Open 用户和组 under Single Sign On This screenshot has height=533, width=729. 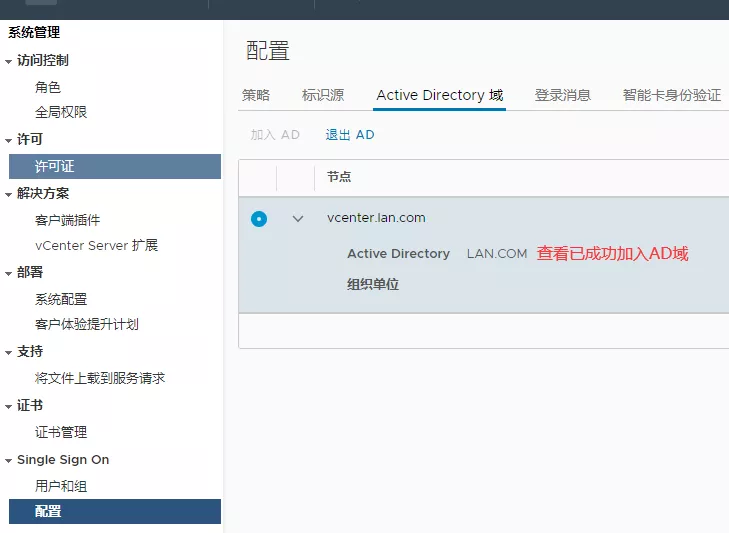coord(61,486)
